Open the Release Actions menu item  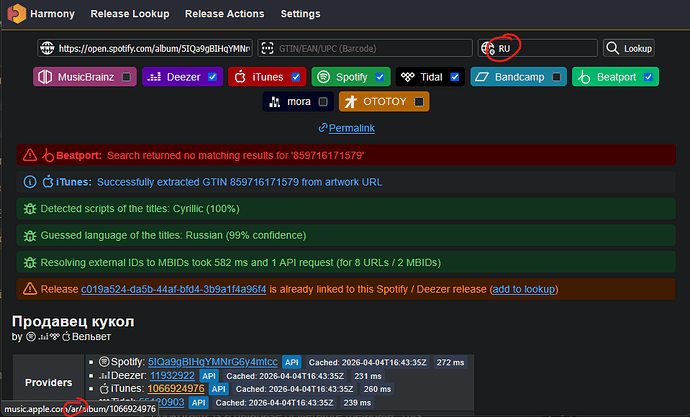(224, 14)
